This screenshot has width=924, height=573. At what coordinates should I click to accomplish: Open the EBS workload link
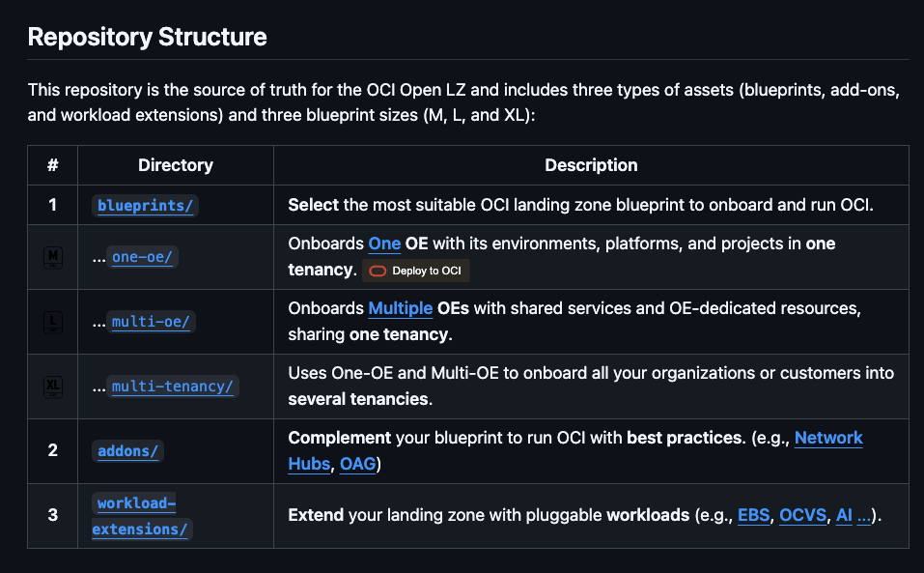754,516
